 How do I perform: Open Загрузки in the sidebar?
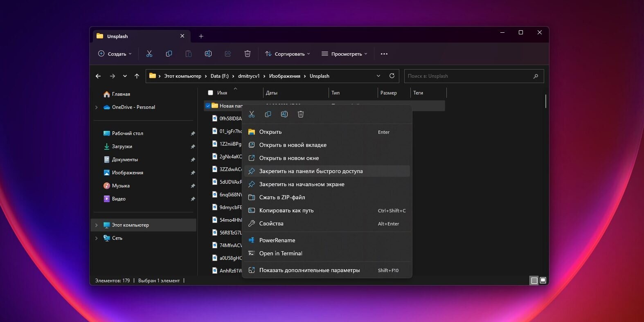pyautogui.click(x=122, y=146)
